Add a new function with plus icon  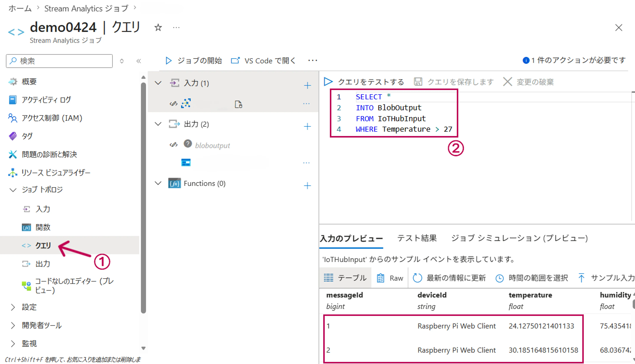click(x=307, y=185)
